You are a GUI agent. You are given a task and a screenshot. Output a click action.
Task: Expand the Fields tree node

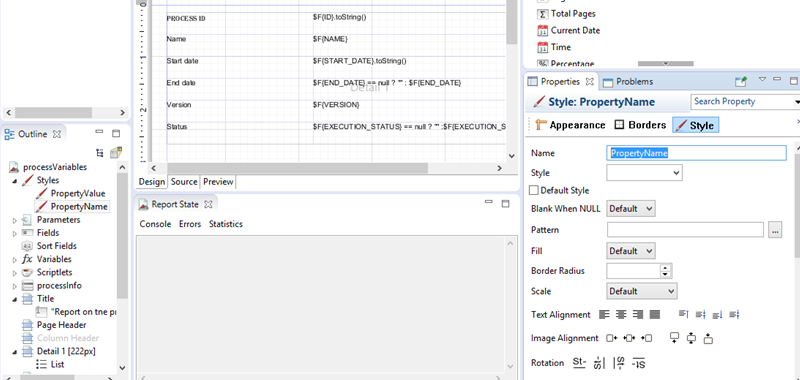tap(14, 233)
